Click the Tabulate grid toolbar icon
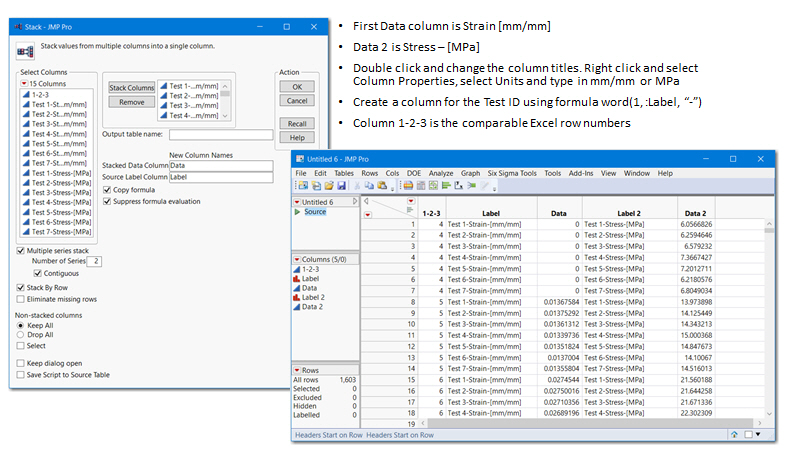 pos(421,186)
